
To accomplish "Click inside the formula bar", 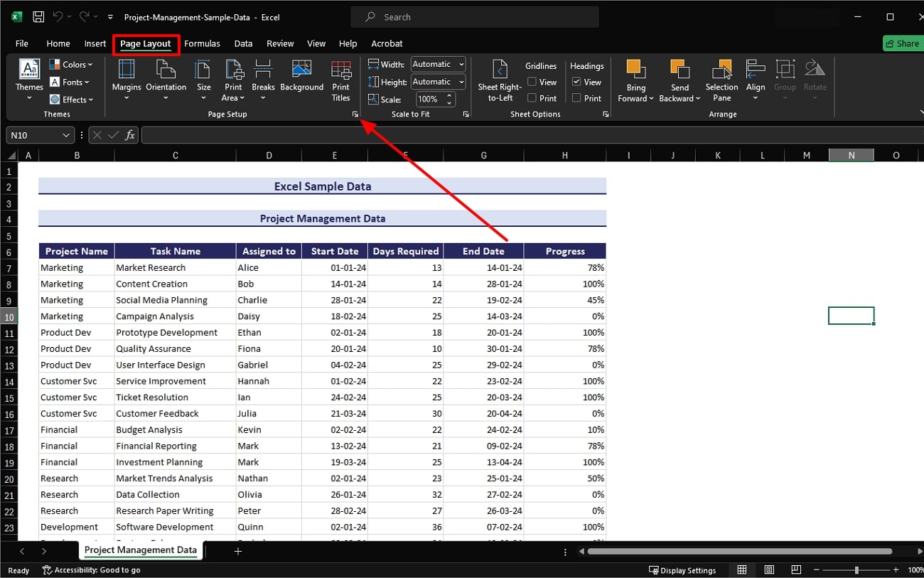I will (532, 135).
